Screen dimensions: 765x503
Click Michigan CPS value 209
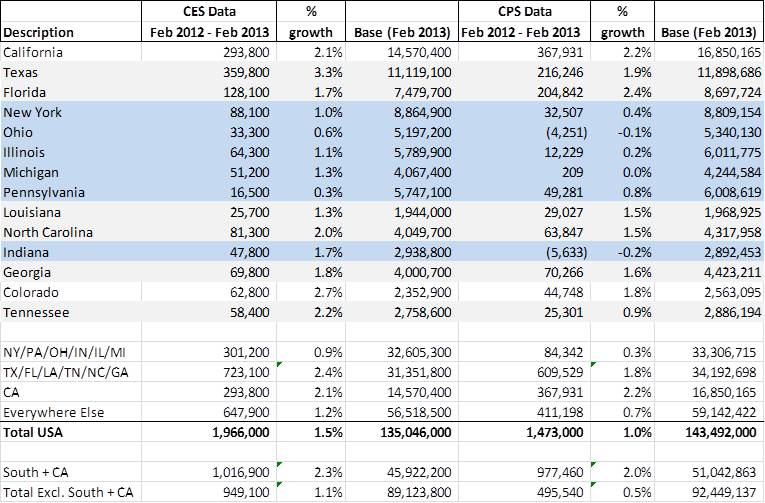(572, 172)
